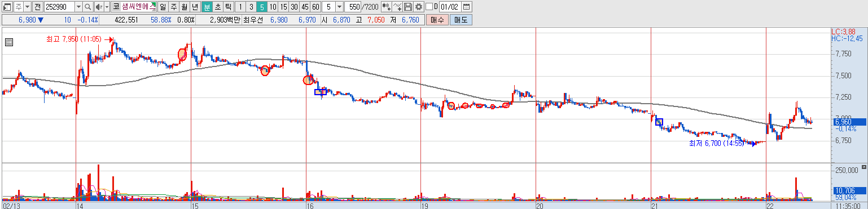Click the speaker sound icon
This screenshot has width=868, height=209.
(x=99, y=7)
